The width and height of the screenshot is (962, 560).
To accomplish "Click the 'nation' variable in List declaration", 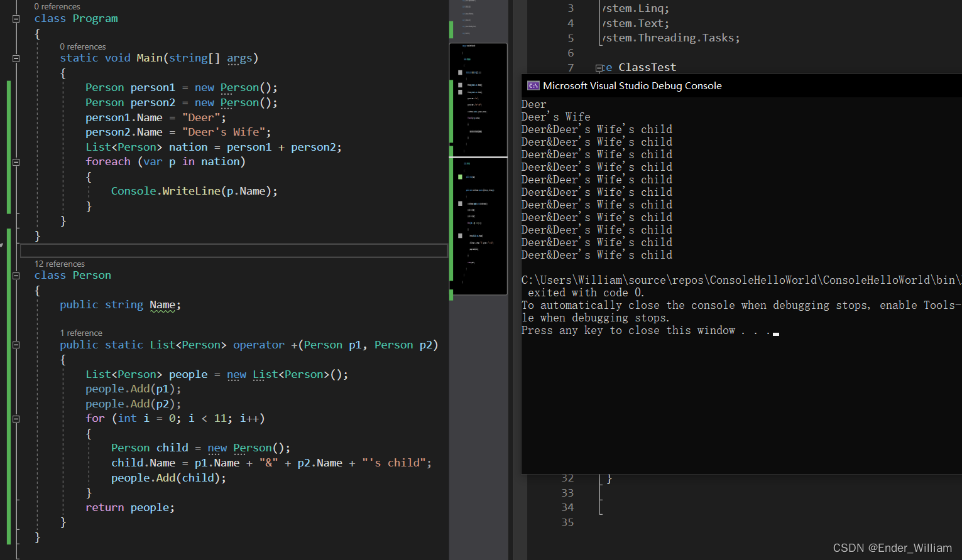I will pyautogui.click(x=188, y=147).
